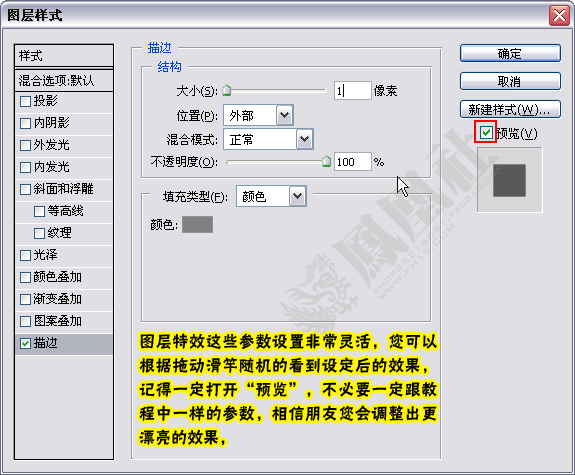Select 混合选项:默认 blending options entry

pyautogui.click(x=64, y=80)
